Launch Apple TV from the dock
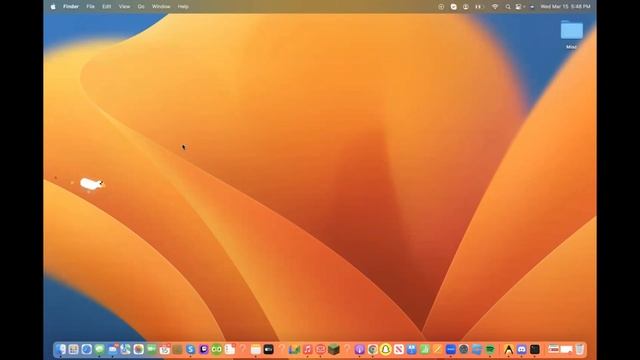640x360 pixels. pyautogui.click(x=269, y=349)
